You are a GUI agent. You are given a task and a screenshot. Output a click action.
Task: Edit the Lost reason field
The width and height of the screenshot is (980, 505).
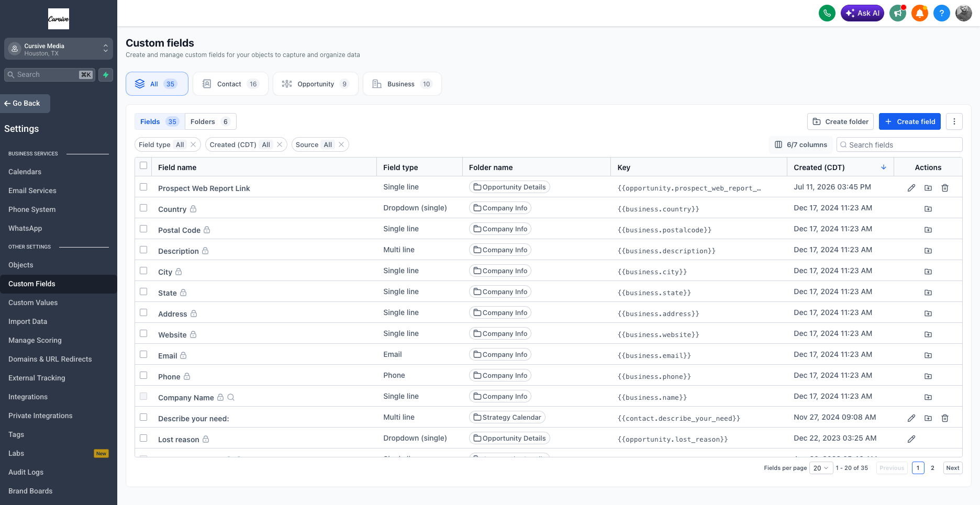pyautogui.click(x=911, y=439)
